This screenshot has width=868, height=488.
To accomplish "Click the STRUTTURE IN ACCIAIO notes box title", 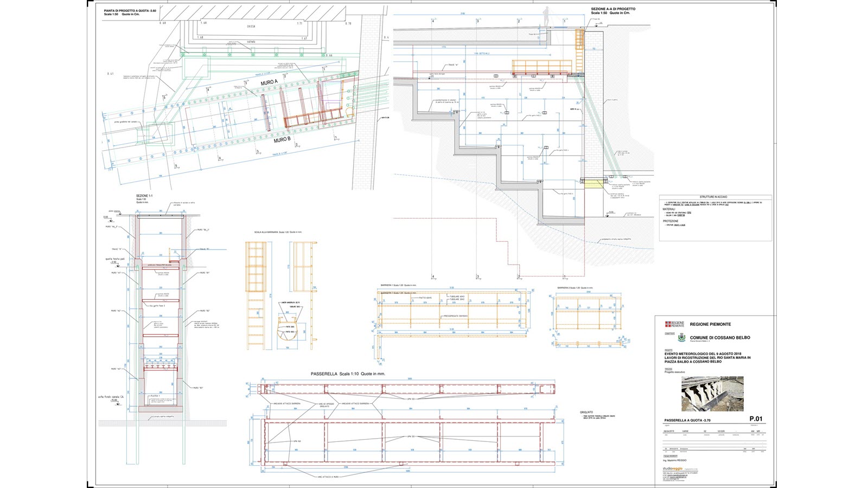I will pyautogui.click(x=714, y=197).
